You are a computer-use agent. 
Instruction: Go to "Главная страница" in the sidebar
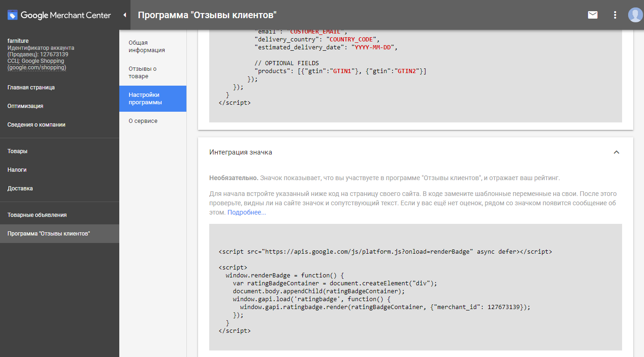(31, 88)
